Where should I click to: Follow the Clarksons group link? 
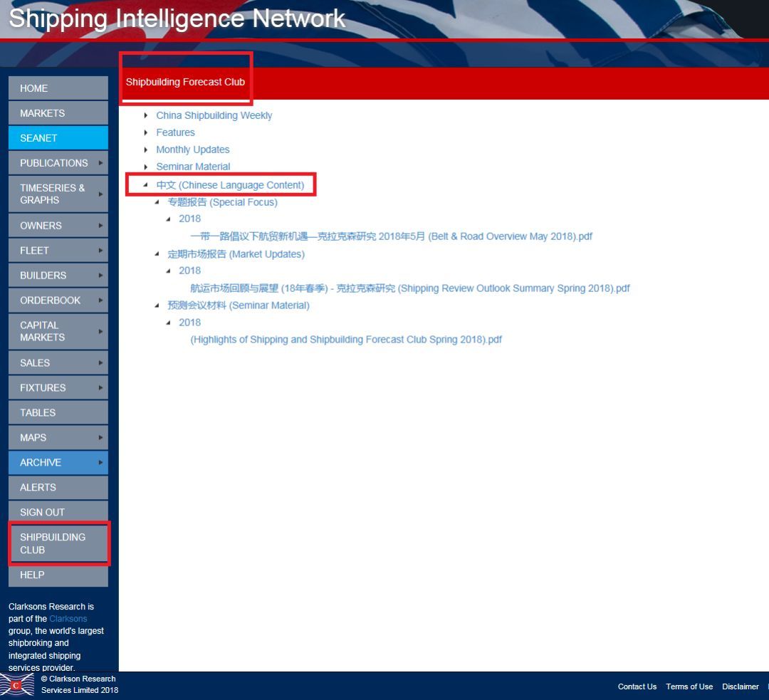click(68, 619)
